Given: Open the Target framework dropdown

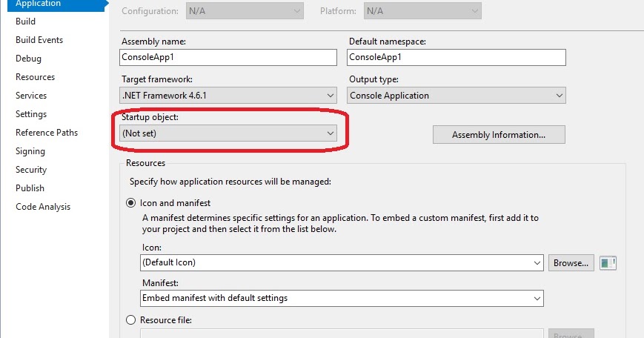Looking at the screenshot, I should coord(228,96).
